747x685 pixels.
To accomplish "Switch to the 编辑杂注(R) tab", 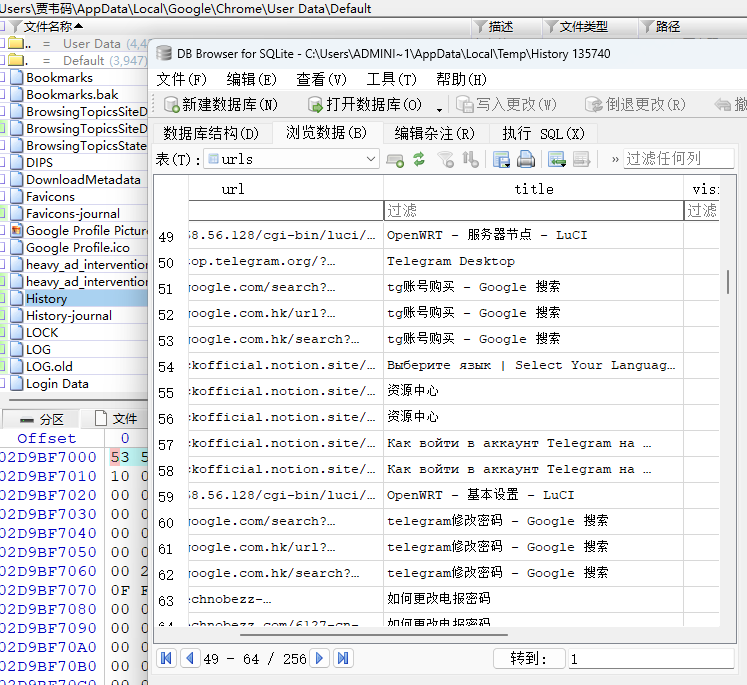I will 434,133.
